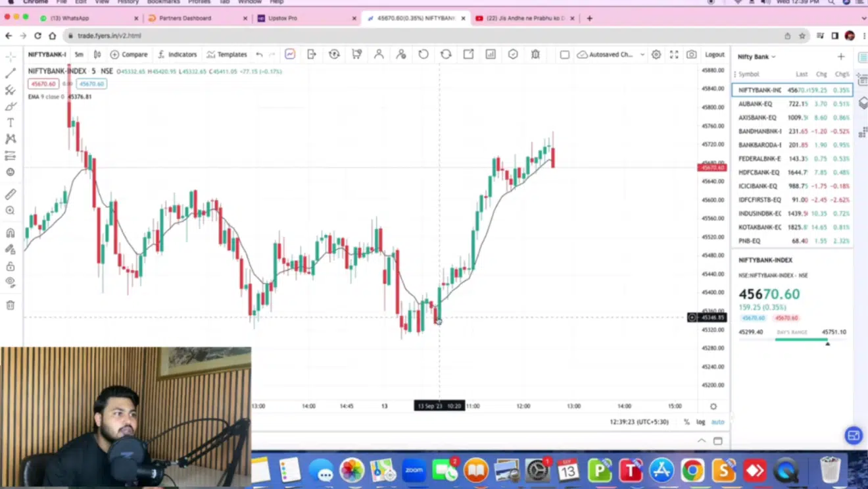Select the crosshair cursor tool
Viewport: 868px width, 489px height.
11,57
